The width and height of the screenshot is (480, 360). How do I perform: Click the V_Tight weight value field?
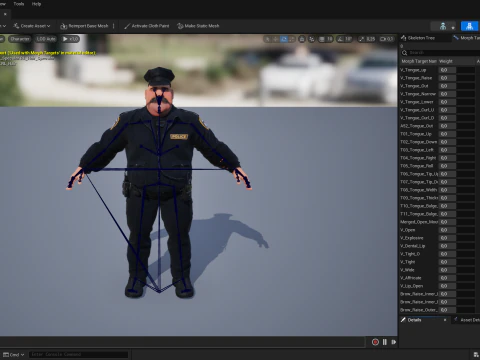[448, 262]
